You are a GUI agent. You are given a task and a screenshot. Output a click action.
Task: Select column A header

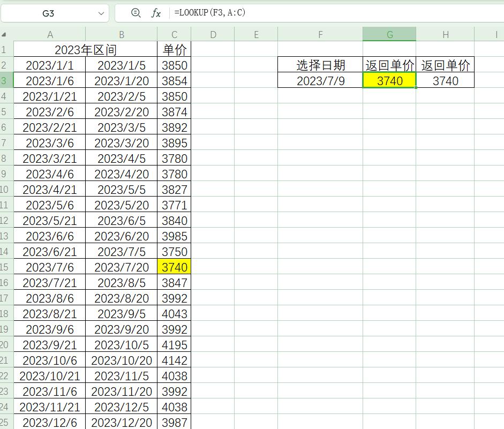[x=50, y=34]
